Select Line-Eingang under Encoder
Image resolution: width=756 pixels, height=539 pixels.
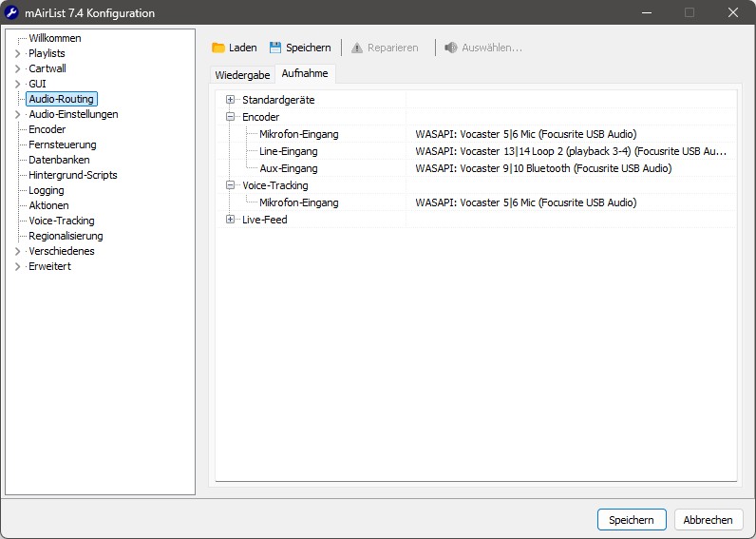[288, 151]
